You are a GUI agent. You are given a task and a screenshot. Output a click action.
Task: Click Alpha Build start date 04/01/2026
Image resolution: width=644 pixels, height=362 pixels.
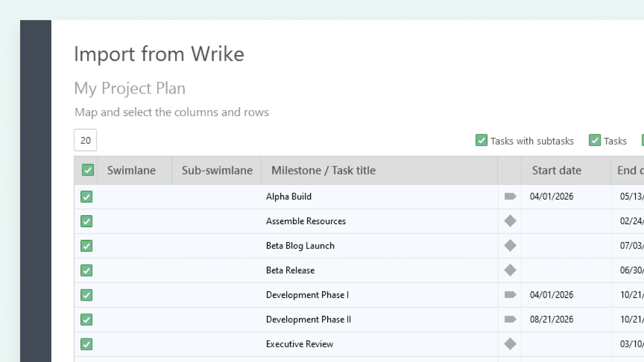(x=551, y=197)
